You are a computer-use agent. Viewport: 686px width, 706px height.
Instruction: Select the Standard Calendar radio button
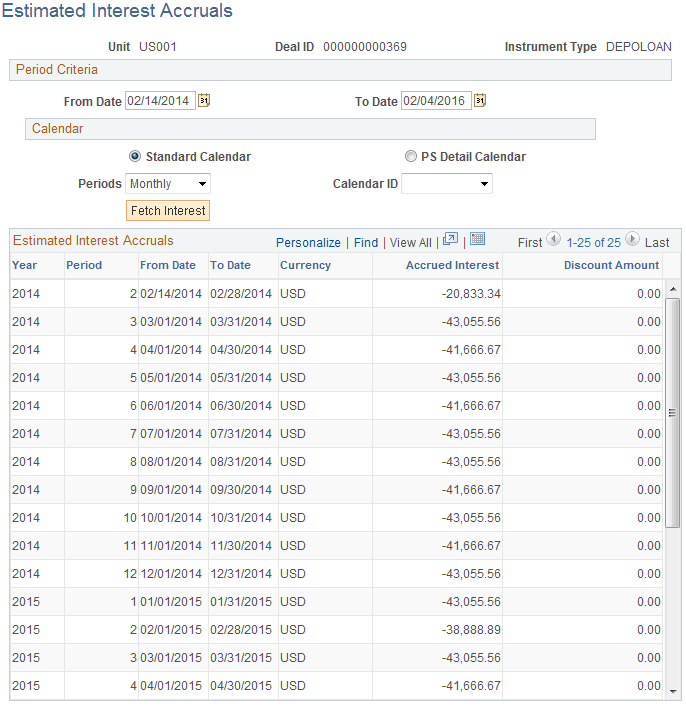135,156
